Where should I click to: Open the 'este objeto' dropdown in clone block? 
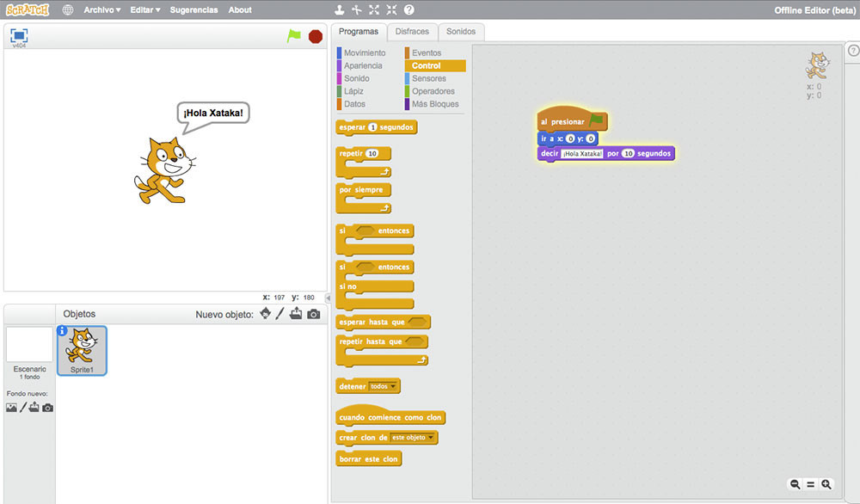point(413,438)
